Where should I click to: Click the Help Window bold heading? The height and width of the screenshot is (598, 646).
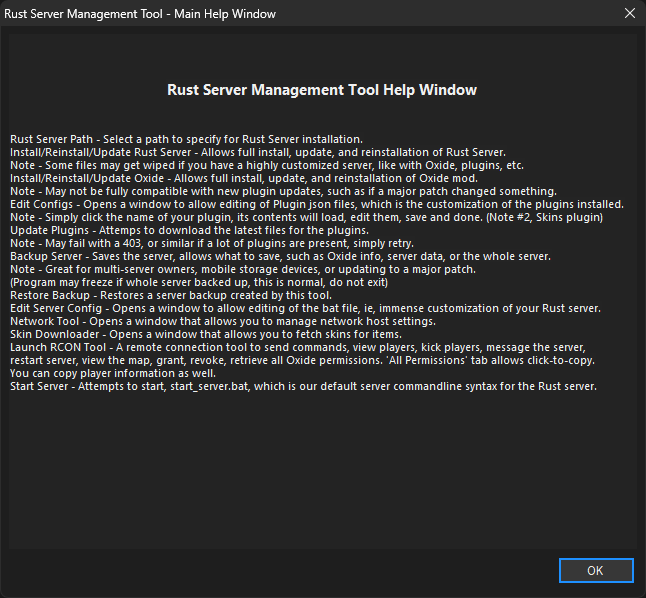(322, 90)
